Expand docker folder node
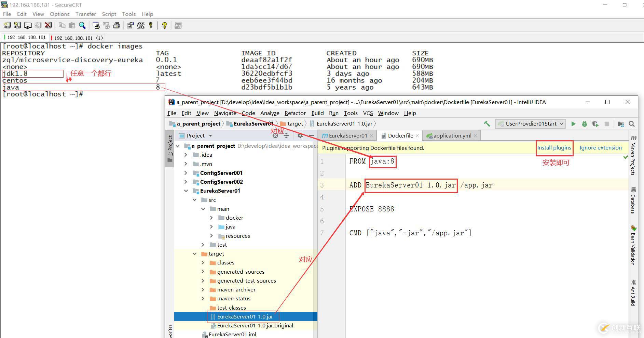The height and width of the screenshot is (338, 644). pyautogui.click(x=211, y=218)
